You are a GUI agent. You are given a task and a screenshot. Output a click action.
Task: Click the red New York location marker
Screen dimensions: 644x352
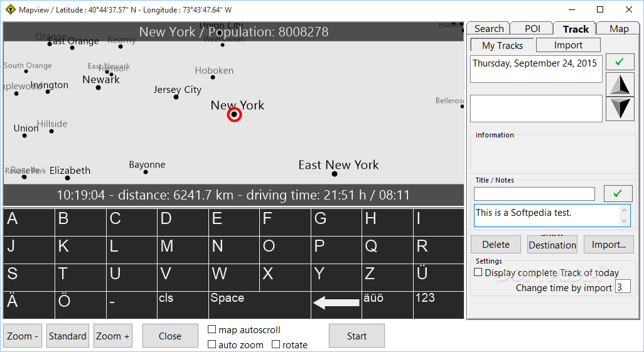(234, 115)
